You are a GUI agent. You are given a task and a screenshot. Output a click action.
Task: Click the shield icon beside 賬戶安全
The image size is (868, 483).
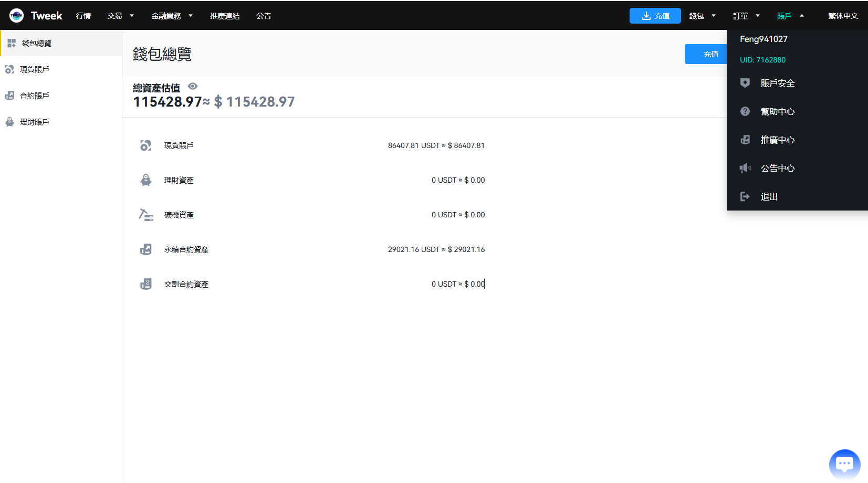pyautogui.click(x=745, y=83)
